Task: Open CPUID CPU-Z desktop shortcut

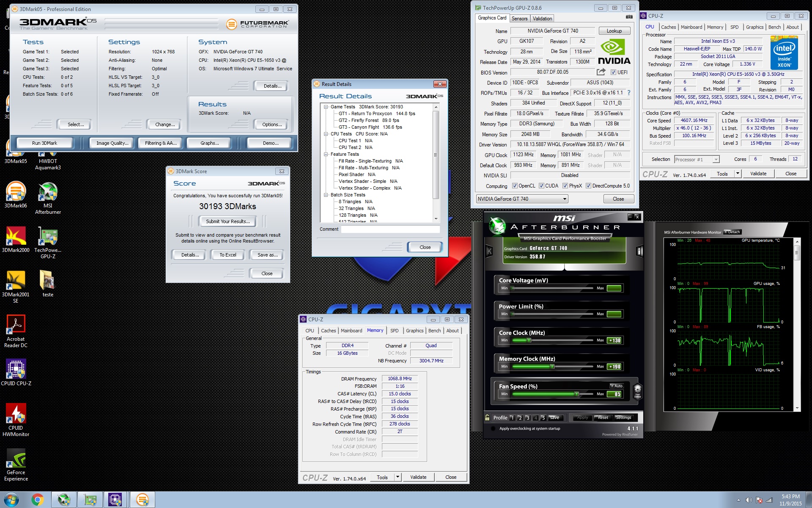Action: 16,372
